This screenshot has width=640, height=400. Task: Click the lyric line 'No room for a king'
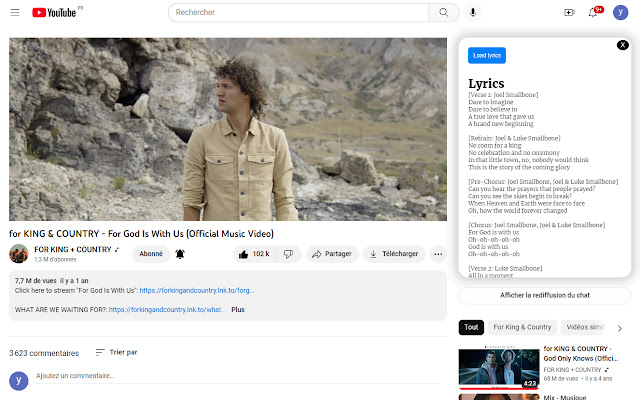coord(495,145)
